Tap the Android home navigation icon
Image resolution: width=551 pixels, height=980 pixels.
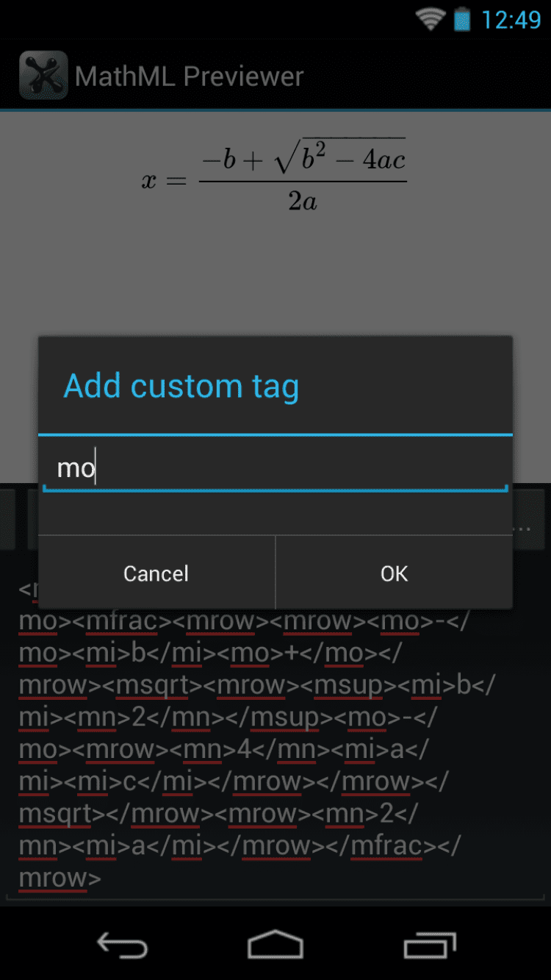coord(275,945)
